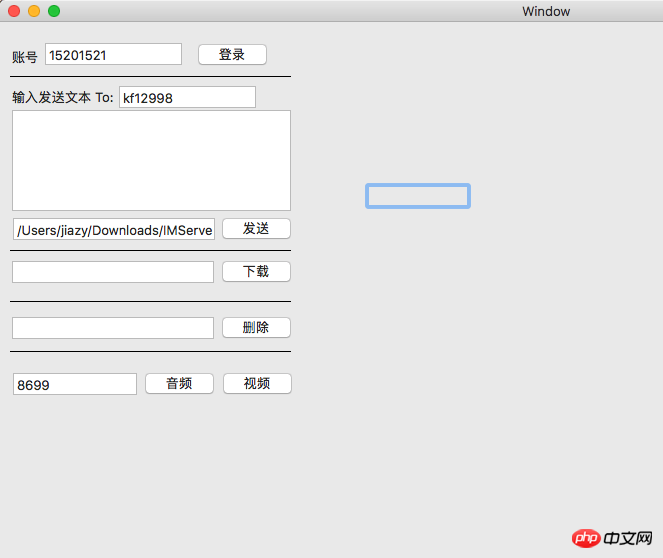Click the empty field beside the 删除 button
The height and width of the screenshot is (558, 663).
pyautogui.click(x=113, y=328)
